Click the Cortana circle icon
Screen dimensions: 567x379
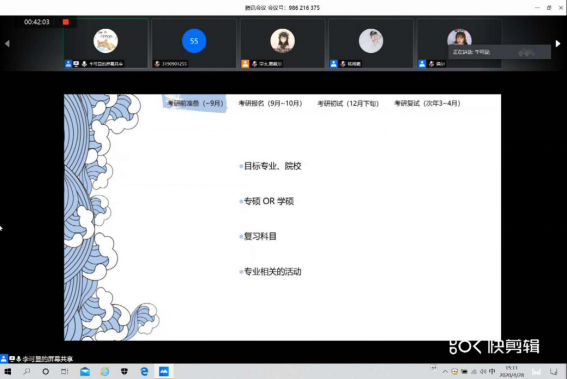click(46, 371)
